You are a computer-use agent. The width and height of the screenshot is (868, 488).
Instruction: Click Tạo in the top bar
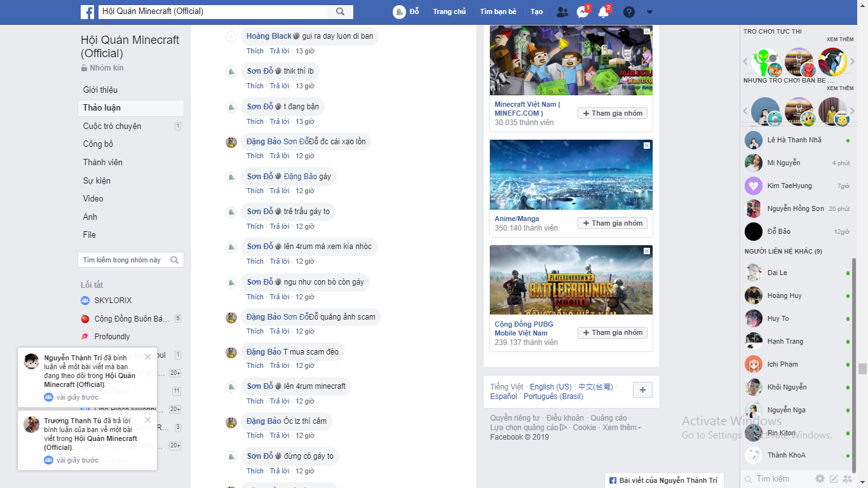pos(537,12)
